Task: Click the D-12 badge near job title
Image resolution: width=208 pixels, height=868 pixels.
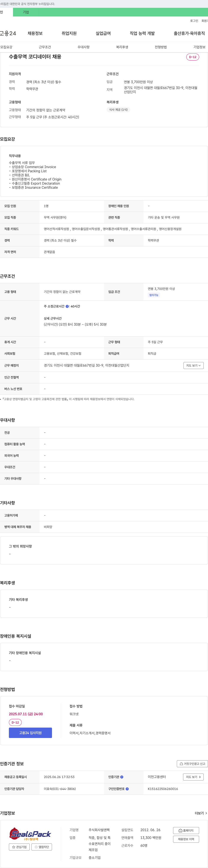Action: [193, 57]
